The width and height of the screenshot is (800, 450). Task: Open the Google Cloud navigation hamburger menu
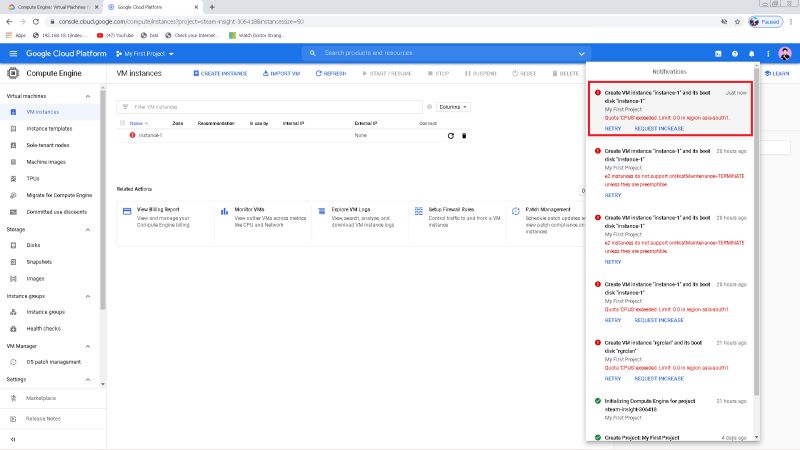[13, 54]
